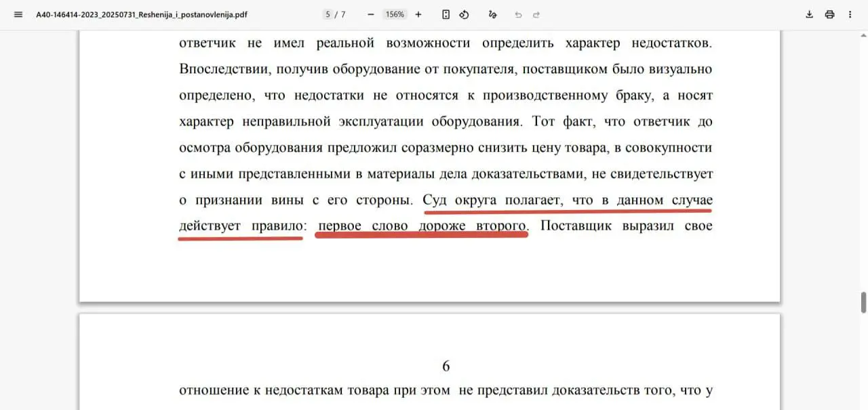Click the zoom in plus button
The image size is (868, 410).
[x=418, y=14]
